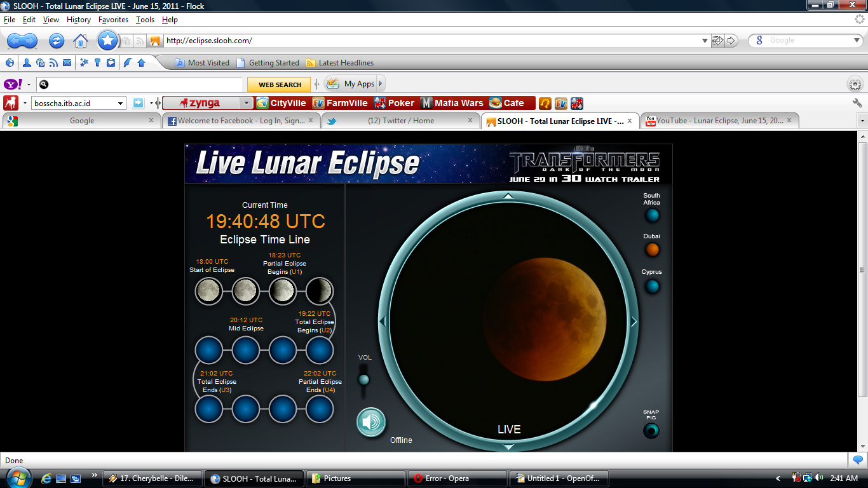Click the Total Eclipse Ends U3 circle

[208, 409]
